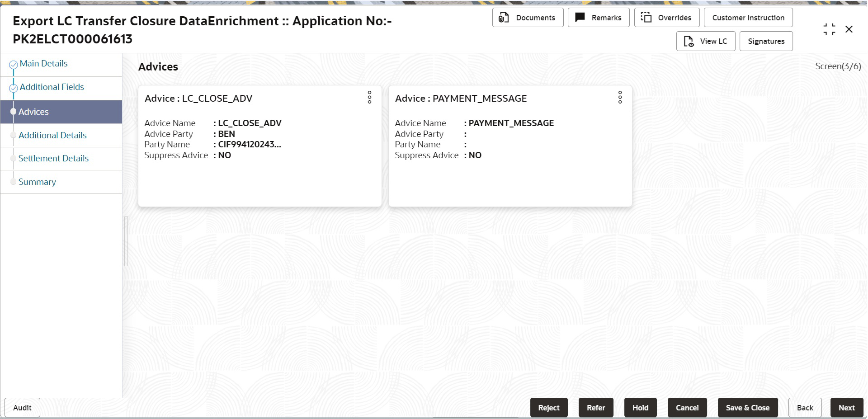This screenshot has height=419, width=868.
Task: Click the View LC button
Action: (x=706, y=41)
